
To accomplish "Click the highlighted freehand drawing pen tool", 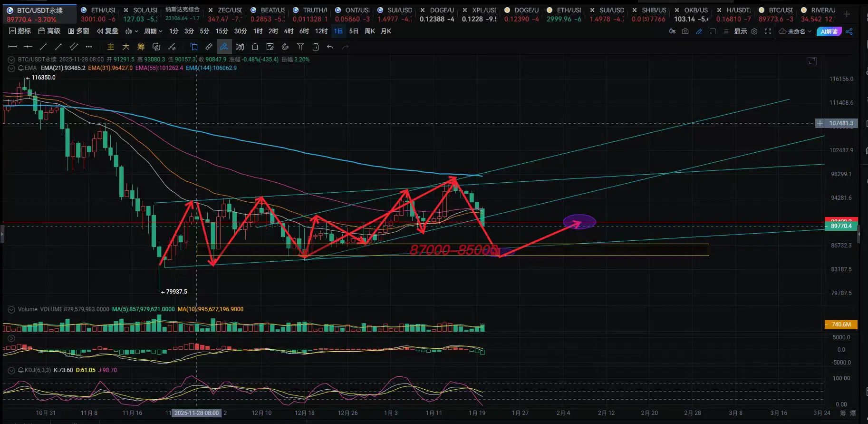I will pos(224,47).
